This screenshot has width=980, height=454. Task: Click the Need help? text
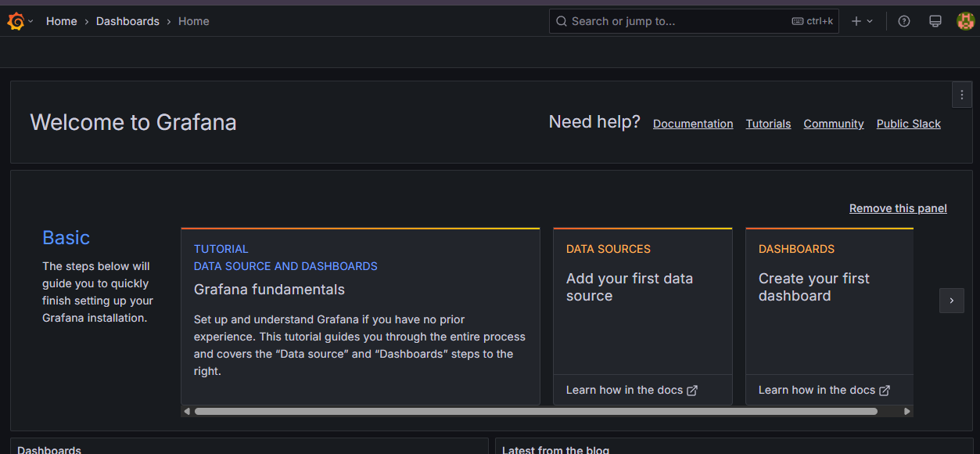594,122
